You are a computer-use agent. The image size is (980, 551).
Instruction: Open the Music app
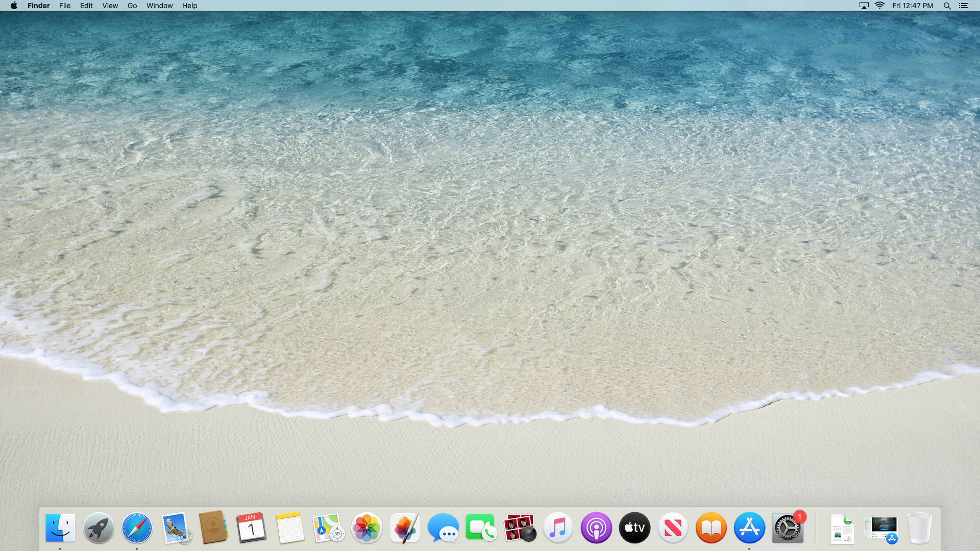click(x=558, y=528)
